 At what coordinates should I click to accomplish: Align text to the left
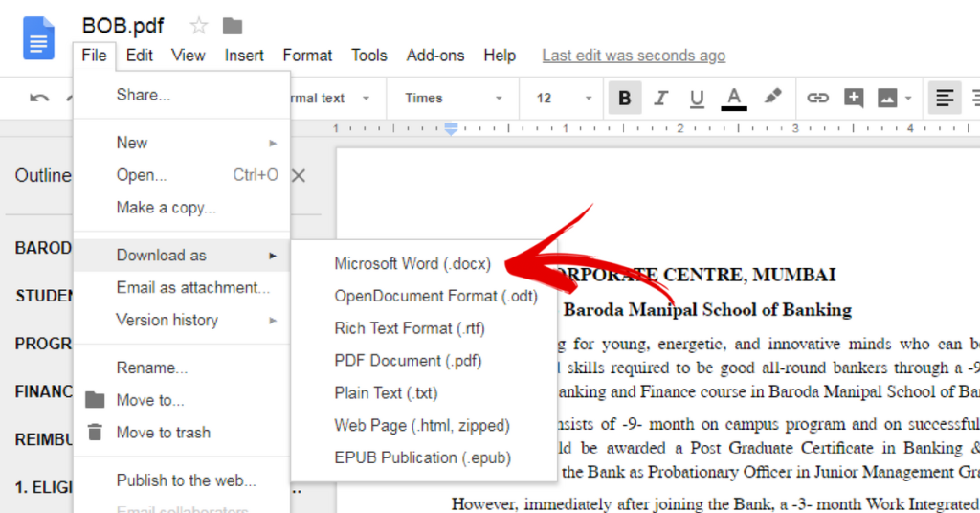(x=945, y=98)
